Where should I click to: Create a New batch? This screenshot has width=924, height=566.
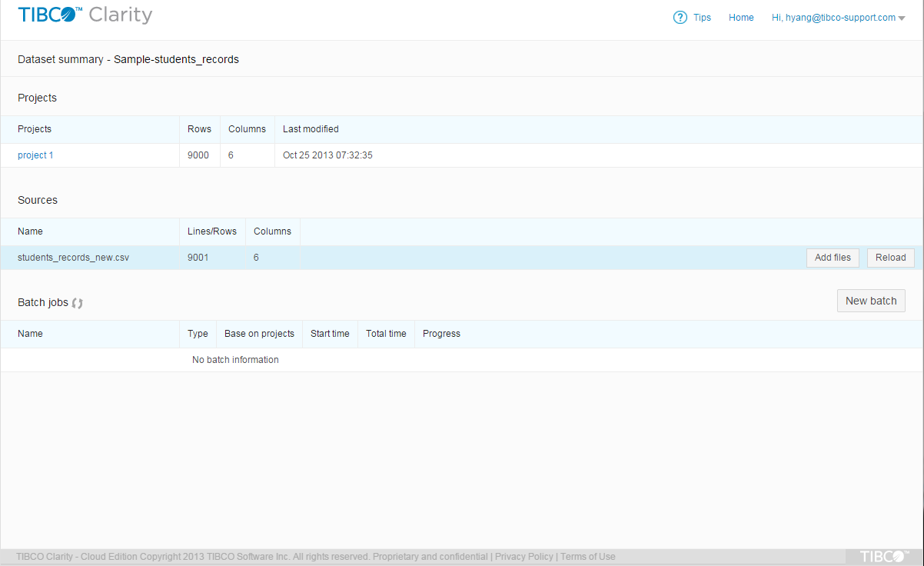[871, 301]
